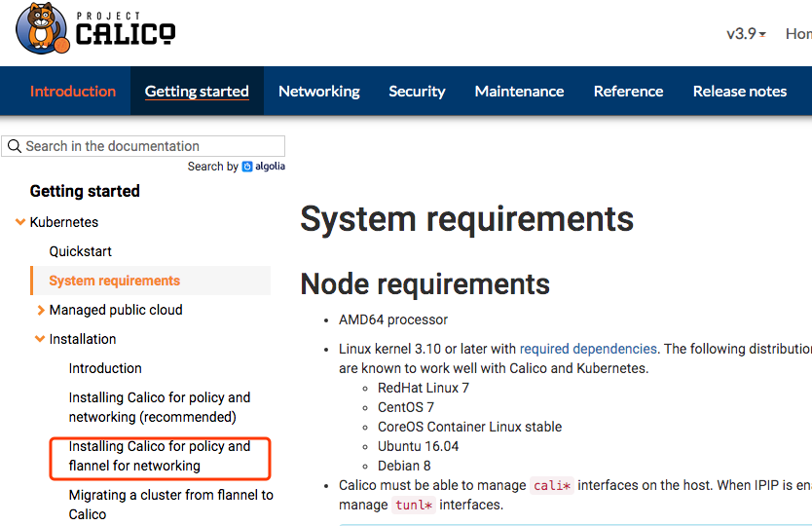The height and width of the screenshot is (526, 812).
Task: Open the Kubernetes sidebar label
Action: pos(63,222)
